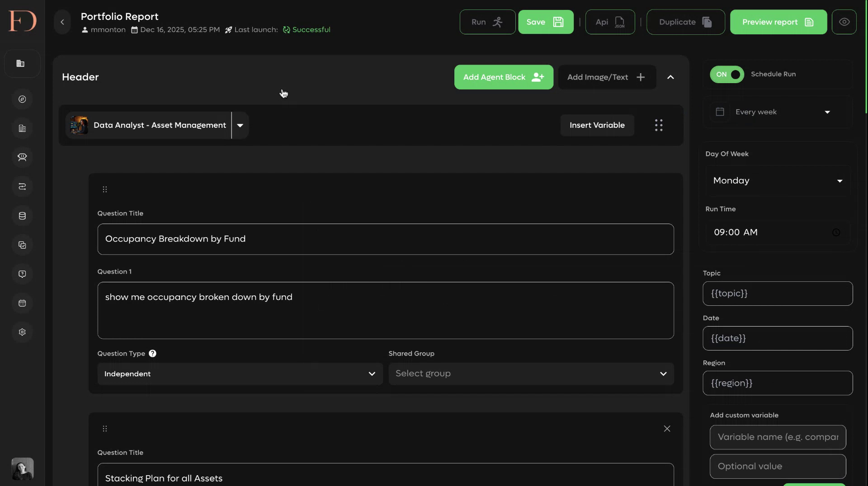868x486 pixels.
Task: Open the Every week frequency dropdown
Action: 778,112
